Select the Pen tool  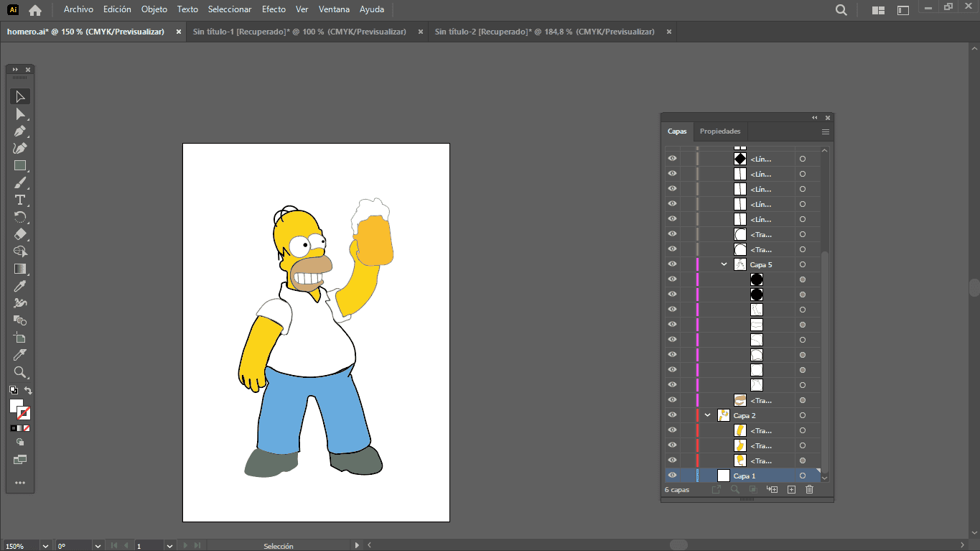(x=20, y=131)
